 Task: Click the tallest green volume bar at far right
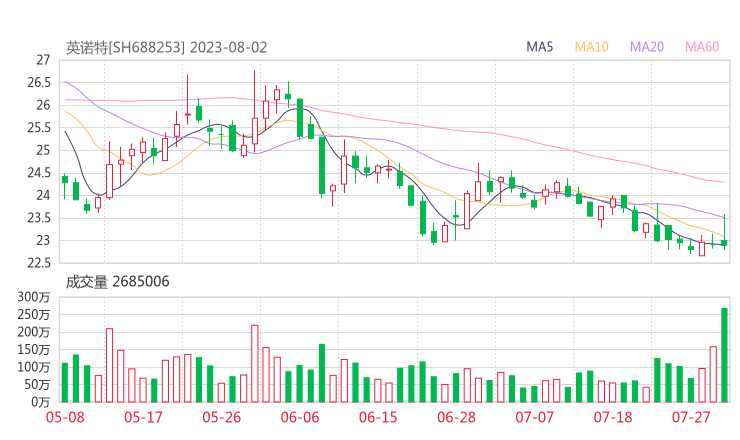pyautogui.click(x=724, y=355)
